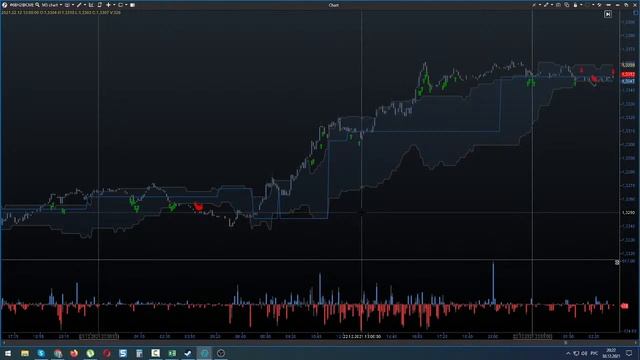Expand the drawing tools dropdown arrow
Screen dimensions: 640x360
[85, 5]
